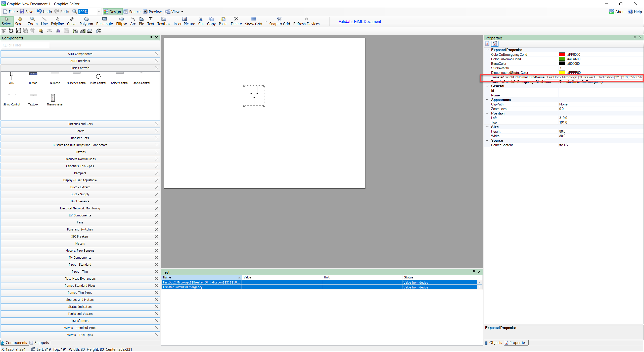Activate the Arc drawing tool
The width and height of the screenshot is (644, 352).
(x=133, y=21)
